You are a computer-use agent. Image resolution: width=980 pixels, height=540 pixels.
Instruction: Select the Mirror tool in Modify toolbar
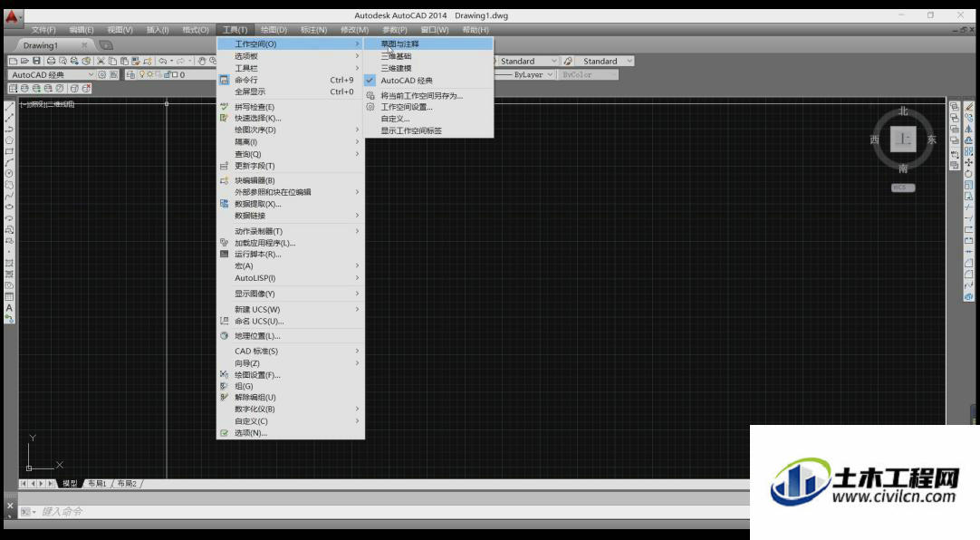968,129
